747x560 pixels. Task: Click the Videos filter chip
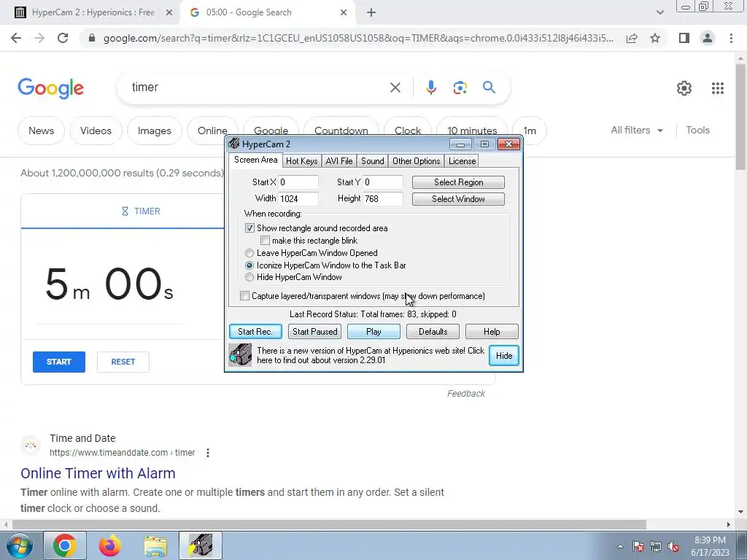coord(96,131)
